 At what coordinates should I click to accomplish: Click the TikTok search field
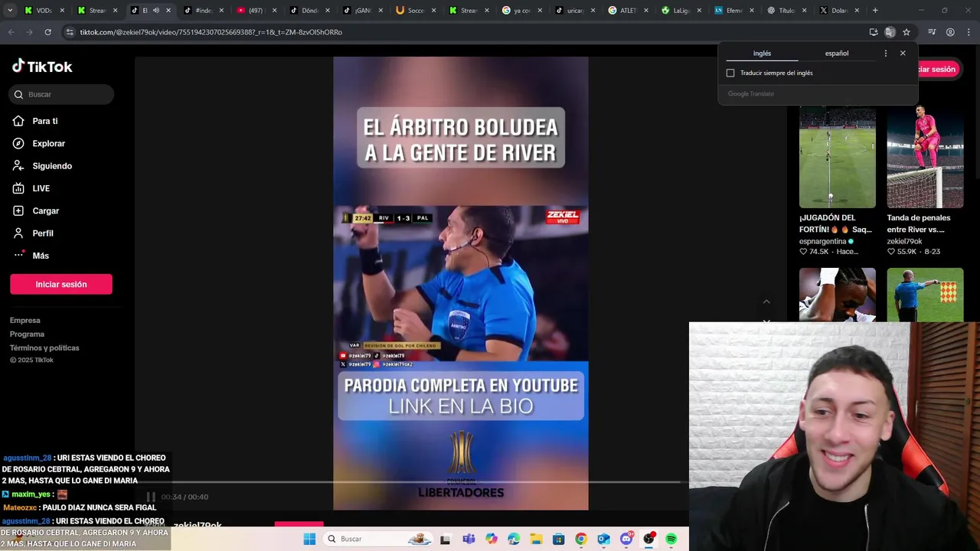62,94
